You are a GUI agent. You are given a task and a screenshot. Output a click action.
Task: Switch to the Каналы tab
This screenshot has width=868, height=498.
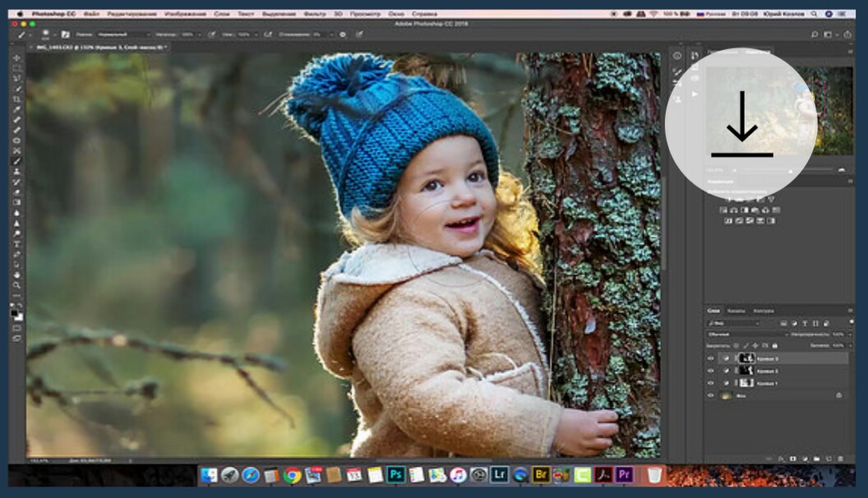tap(736, 311)
